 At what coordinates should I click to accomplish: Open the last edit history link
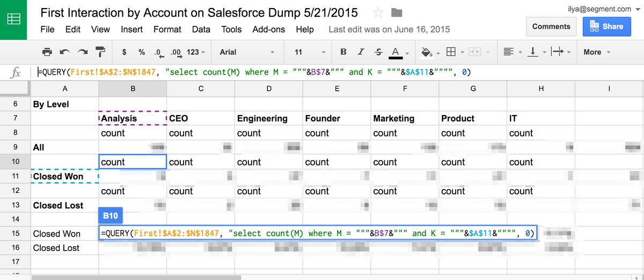tap(389, 29)
